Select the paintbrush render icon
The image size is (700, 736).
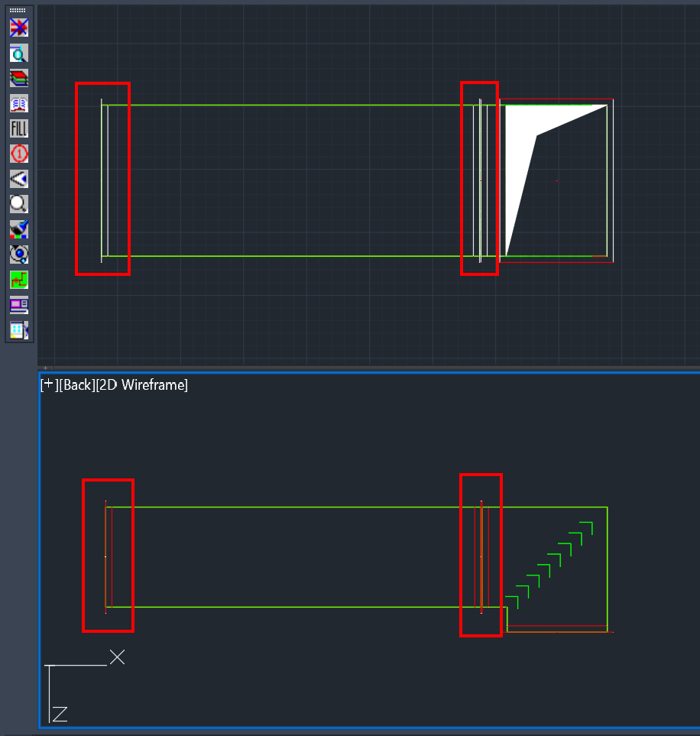[18, 229]
